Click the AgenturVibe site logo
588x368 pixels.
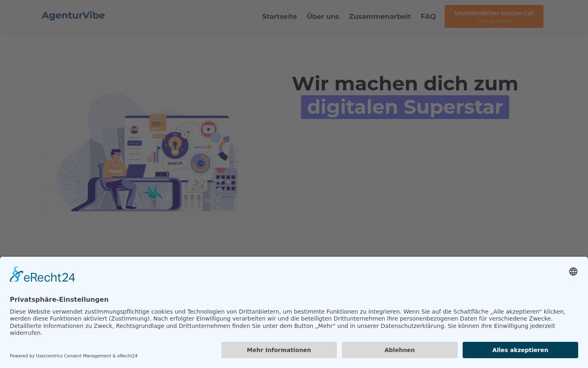coord(73,16)
